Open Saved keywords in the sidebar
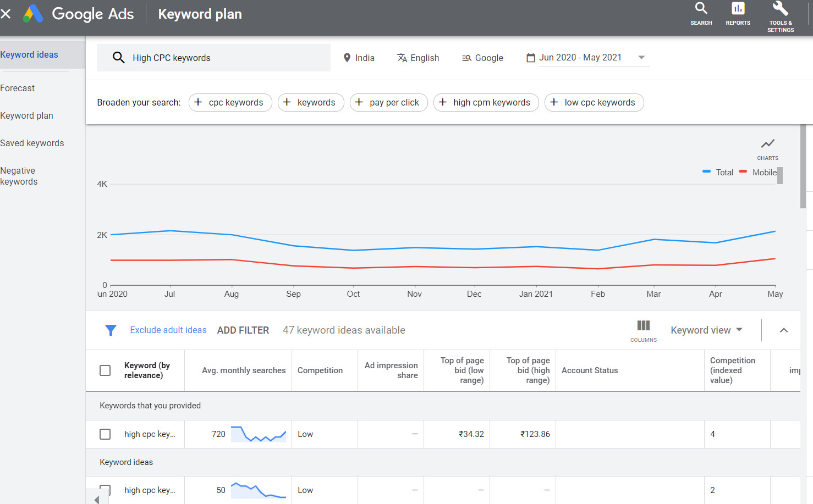 [x=32, y=143]
